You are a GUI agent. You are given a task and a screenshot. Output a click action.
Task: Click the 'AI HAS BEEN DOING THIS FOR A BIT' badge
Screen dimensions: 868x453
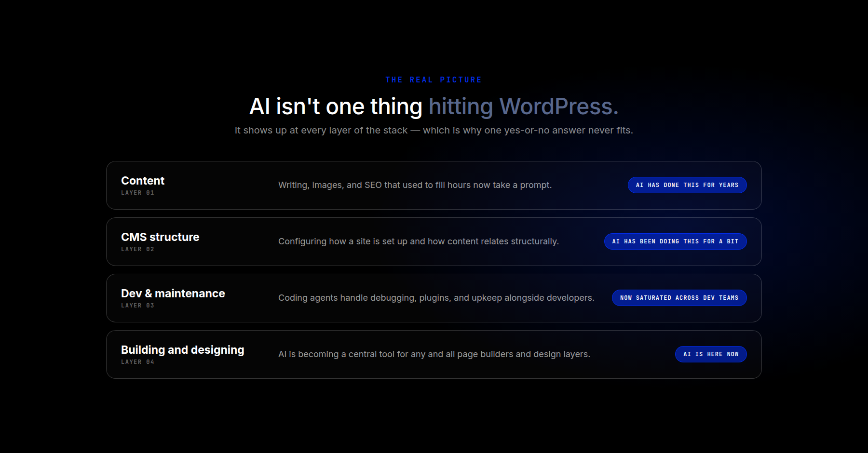point(676,241)
